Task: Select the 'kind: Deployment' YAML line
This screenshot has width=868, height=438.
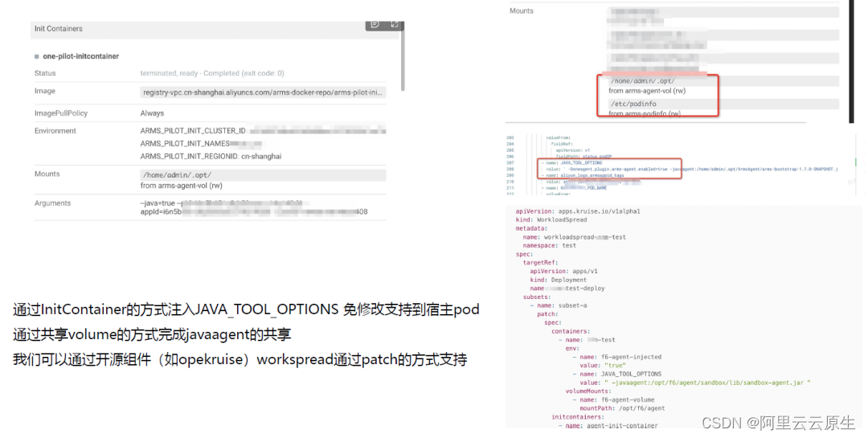Action: tap(558, 280)
